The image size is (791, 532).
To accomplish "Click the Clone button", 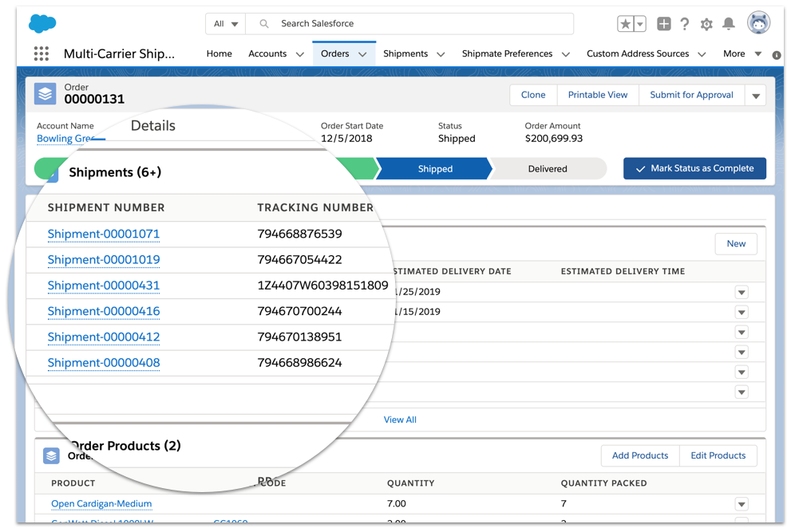I will tap(533, 95).
